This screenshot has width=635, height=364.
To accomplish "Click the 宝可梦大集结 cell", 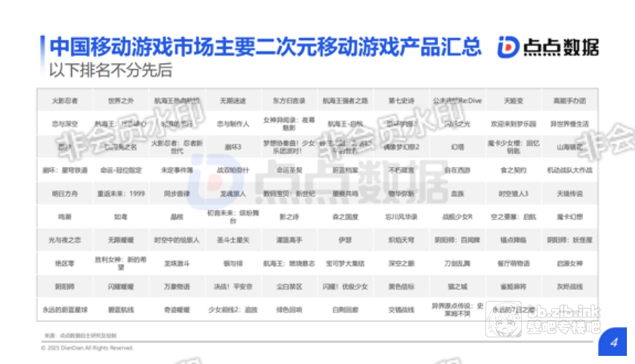I will point(345,263).
